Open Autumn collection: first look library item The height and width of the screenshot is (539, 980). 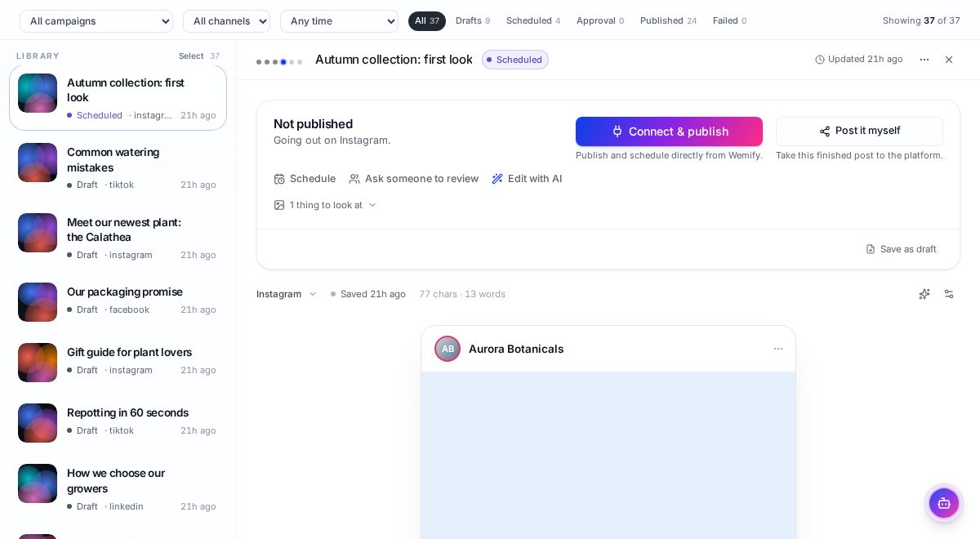(x=118, y=98)
